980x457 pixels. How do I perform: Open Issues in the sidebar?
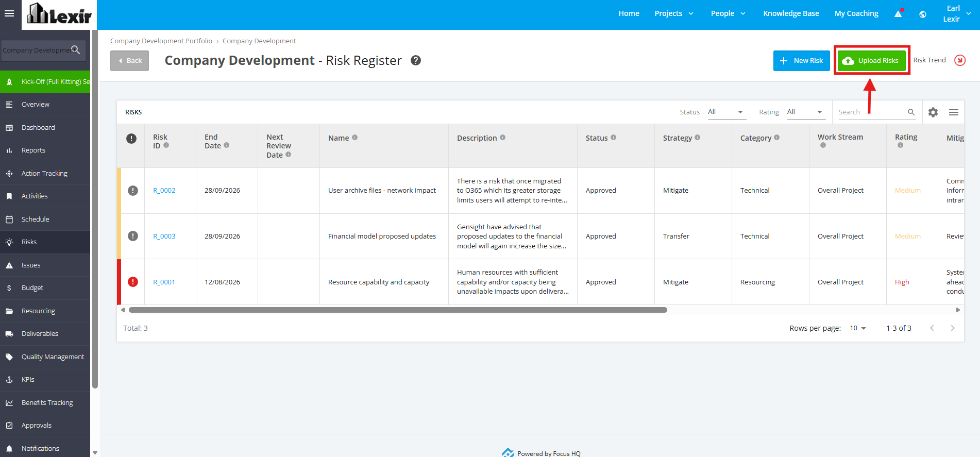click(45, 265)
